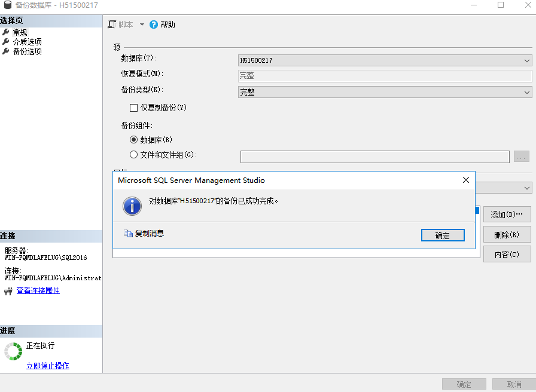Click the connection properties icon

[x=8, y=291]
